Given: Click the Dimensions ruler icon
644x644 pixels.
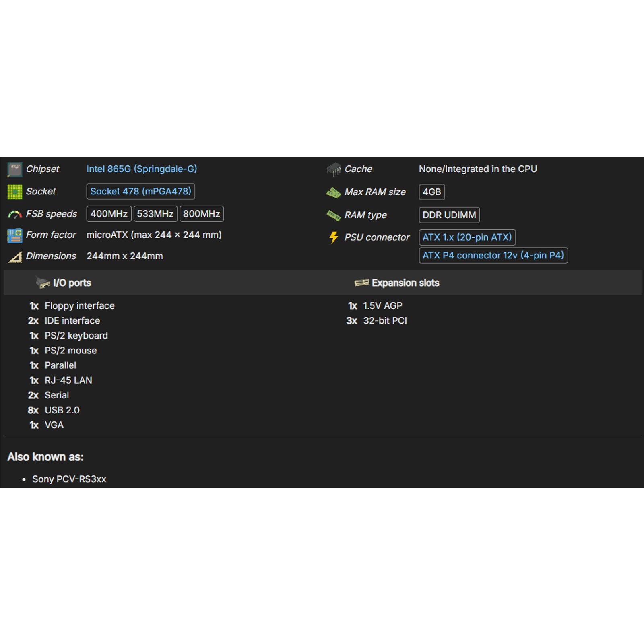Looking at the screenshot, I should point(15,257).
